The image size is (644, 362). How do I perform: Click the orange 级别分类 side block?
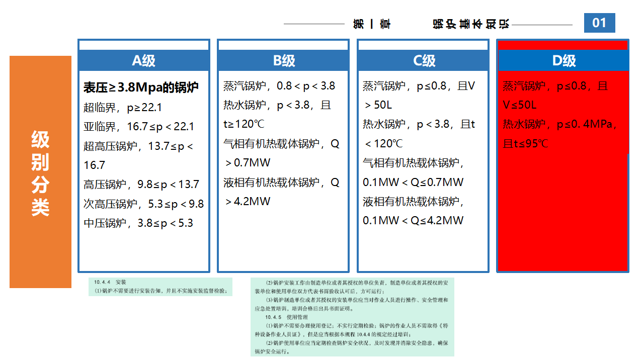click(x=40, y=172)
